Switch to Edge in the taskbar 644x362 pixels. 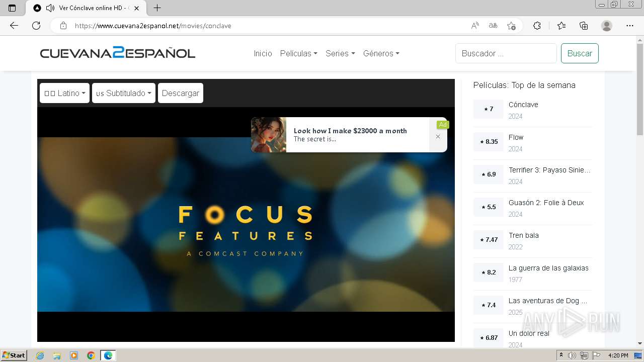point(108,355)
